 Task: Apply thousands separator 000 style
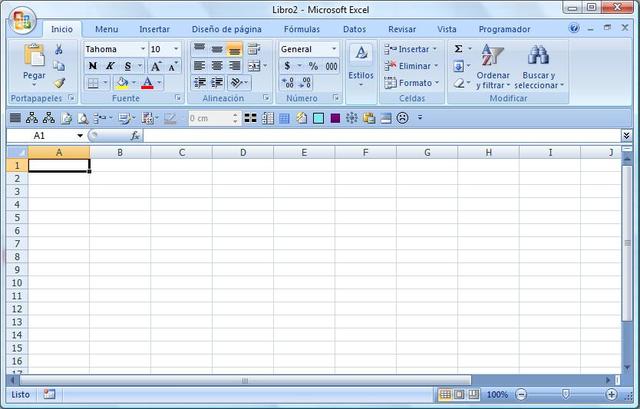coord(331,66)
